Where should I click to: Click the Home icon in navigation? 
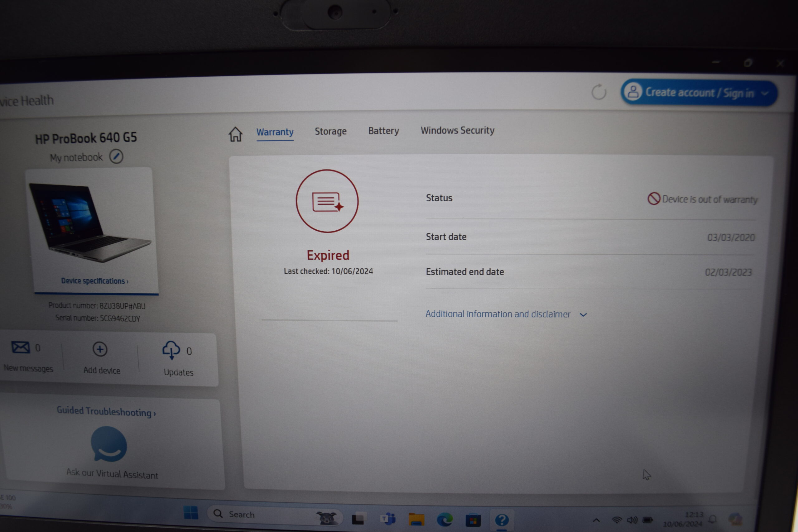point(235,134)
